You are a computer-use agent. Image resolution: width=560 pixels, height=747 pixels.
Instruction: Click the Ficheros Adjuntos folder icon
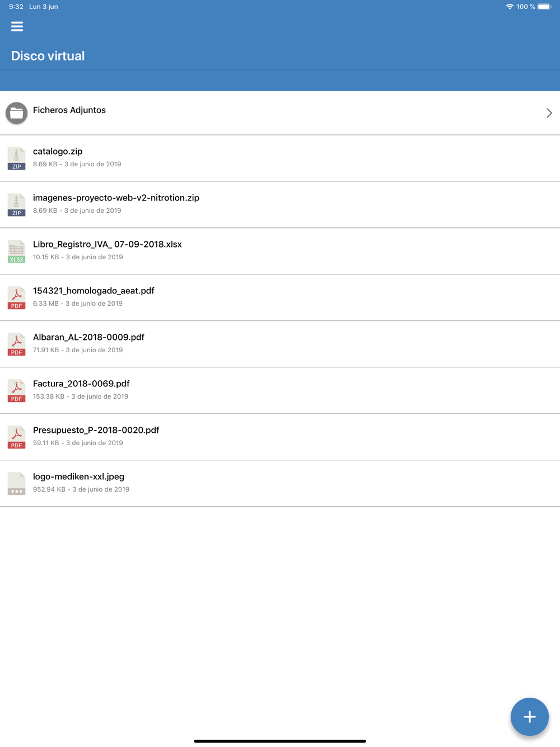click(17, 113)
